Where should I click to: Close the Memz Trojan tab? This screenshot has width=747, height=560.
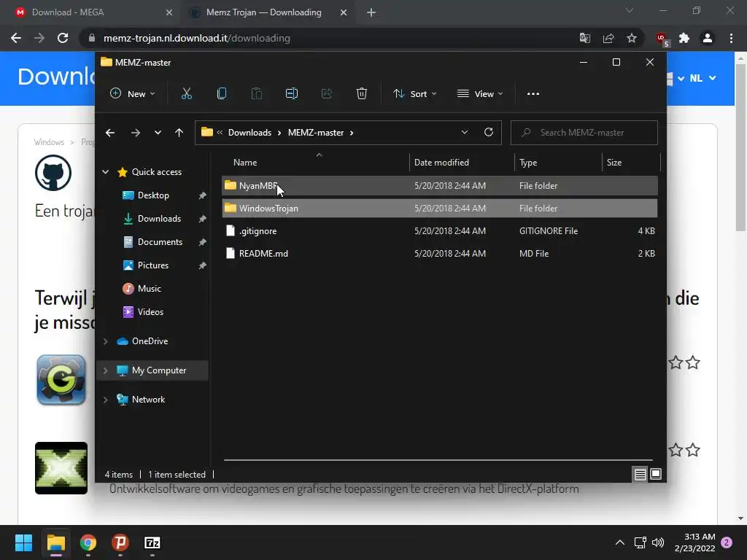pyautogui.click(x=344, y=12)
